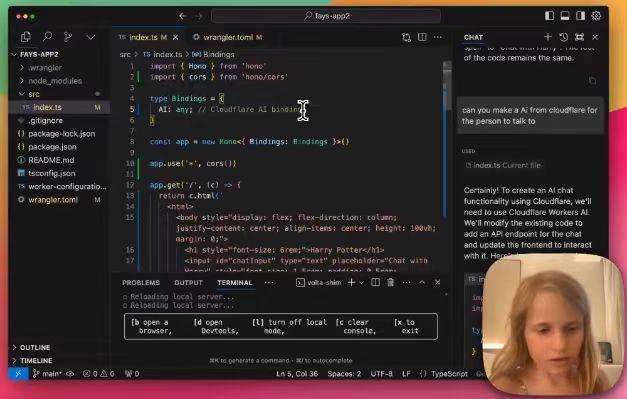This screenshot has height=399, width=627.
Task: Open the Search magnifier in sidebar
Action: [x=47, y=37]
